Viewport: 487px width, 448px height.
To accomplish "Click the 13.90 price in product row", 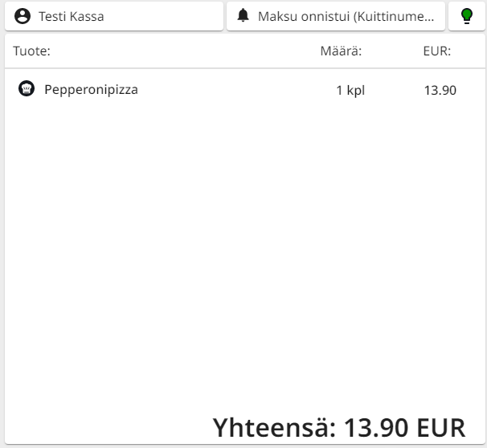I will 440,90.
